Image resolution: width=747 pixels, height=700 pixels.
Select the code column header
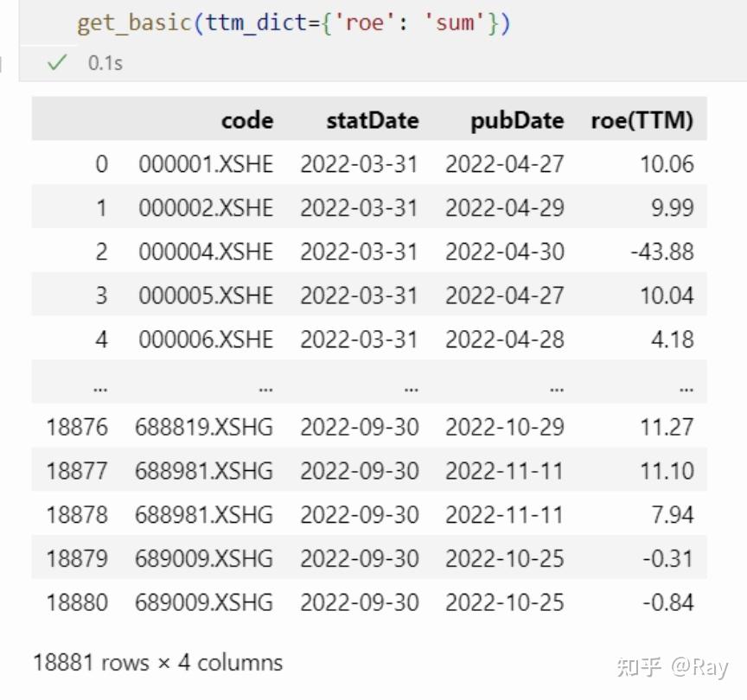247,120
